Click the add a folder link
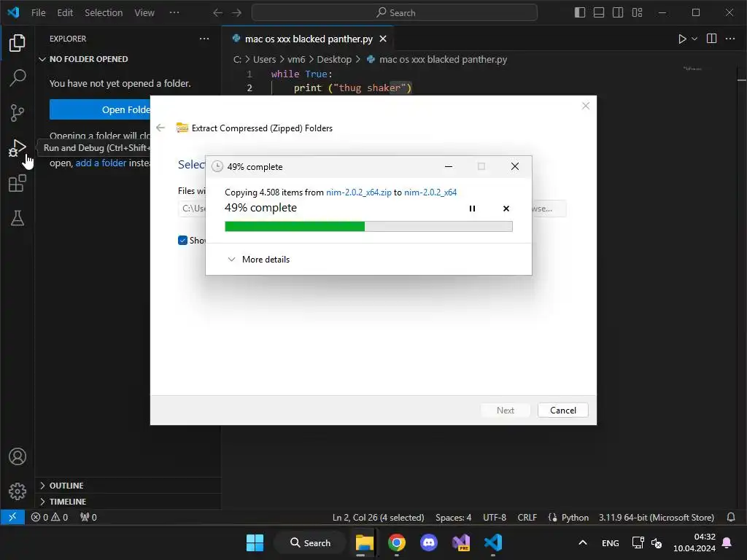Screen dimensions: 747x560 point(101,163)
